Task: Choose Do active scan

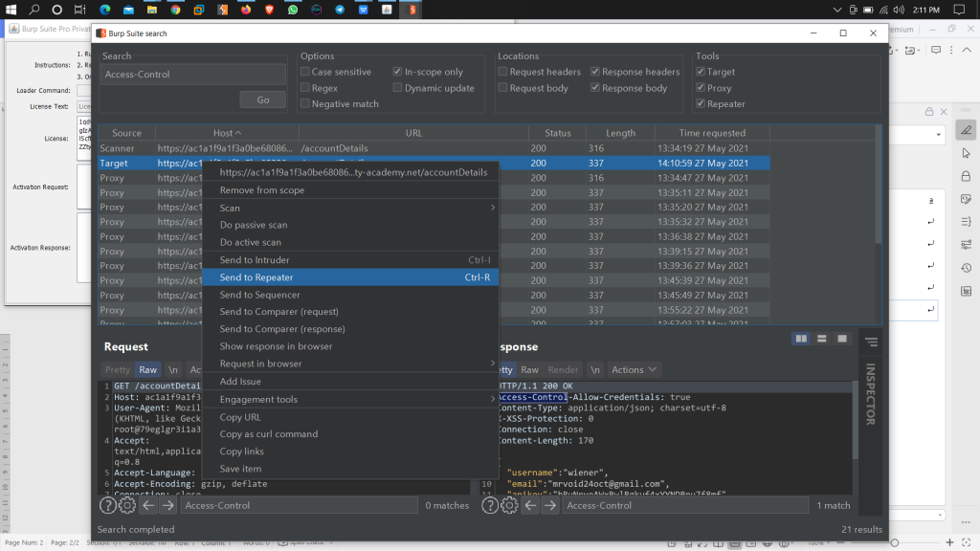Action: pos(350,242)
